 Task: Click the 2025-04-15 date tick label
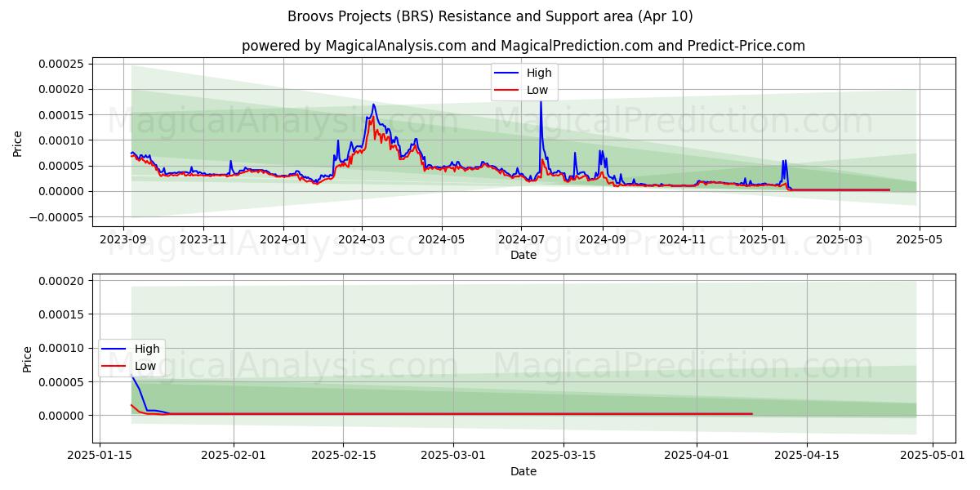[x=807, y=454]
